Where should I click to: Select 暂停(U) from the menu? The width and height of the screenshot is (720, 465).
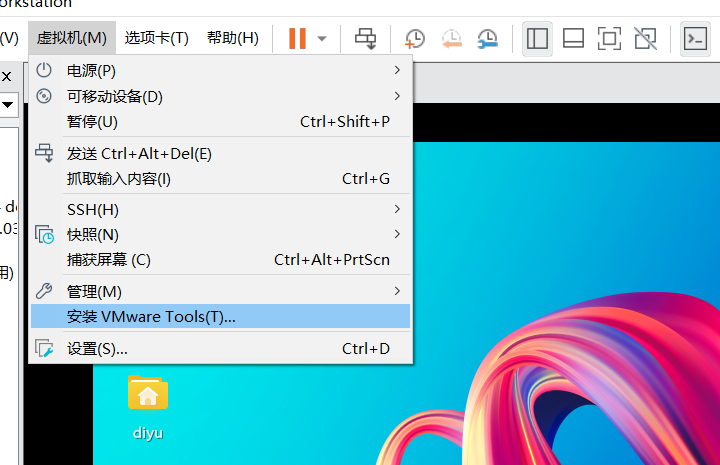pyautogui.click(x=220, y=122)
